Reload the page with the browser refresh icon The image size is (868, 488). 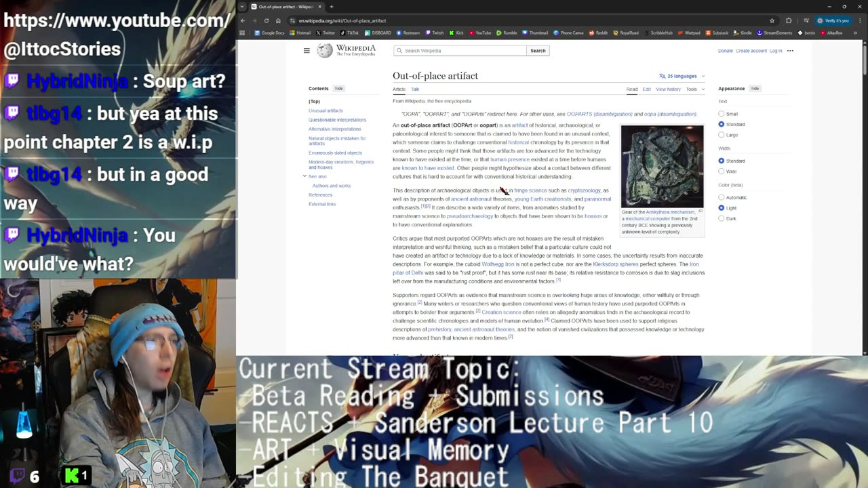coord(267,20)
